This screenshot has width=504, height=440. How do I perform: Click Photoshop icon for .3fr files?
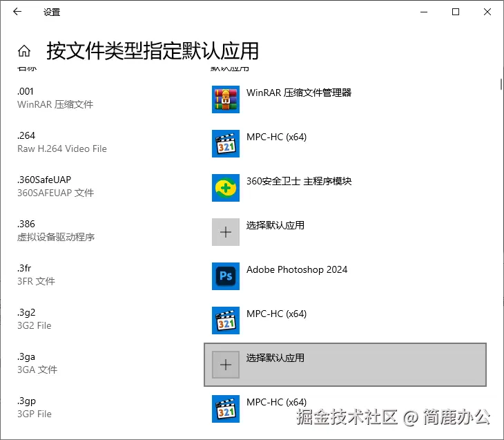(226, 276)
